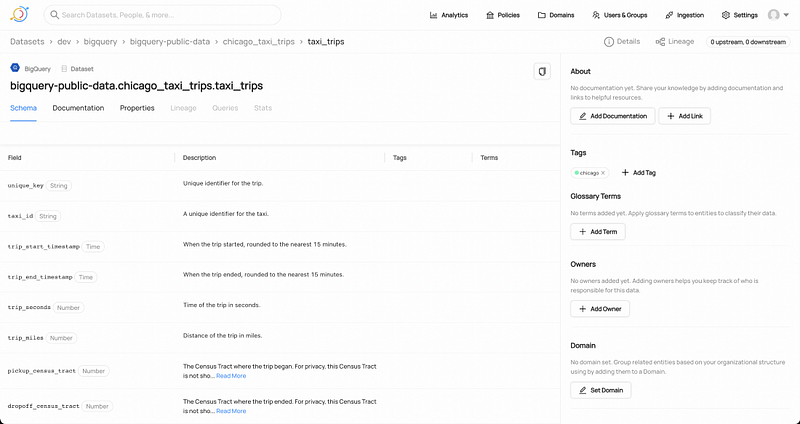This screenshot has height=424, width=800.
Task: Expand pickup_census_tract description with Read More
Action: coord(231,376)
